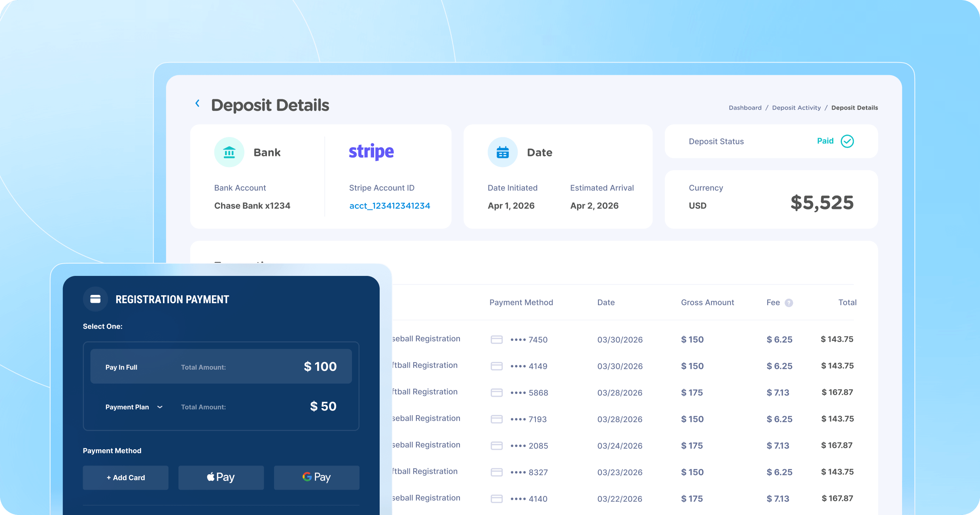Viewport: 980px width, 515px height.
Task: Click the Deposit Details breadcrumb
Action: click(855, 108)
